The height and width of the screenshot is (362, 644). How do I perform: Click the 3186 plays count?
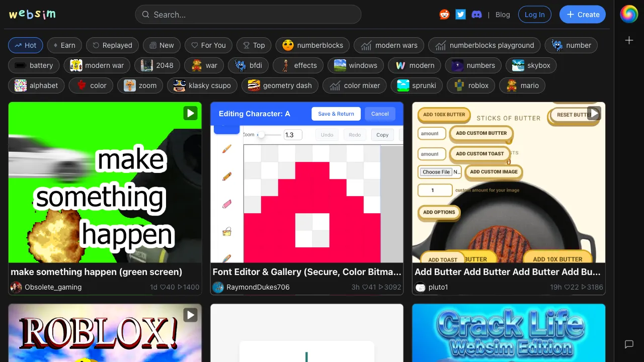[592, 288]
